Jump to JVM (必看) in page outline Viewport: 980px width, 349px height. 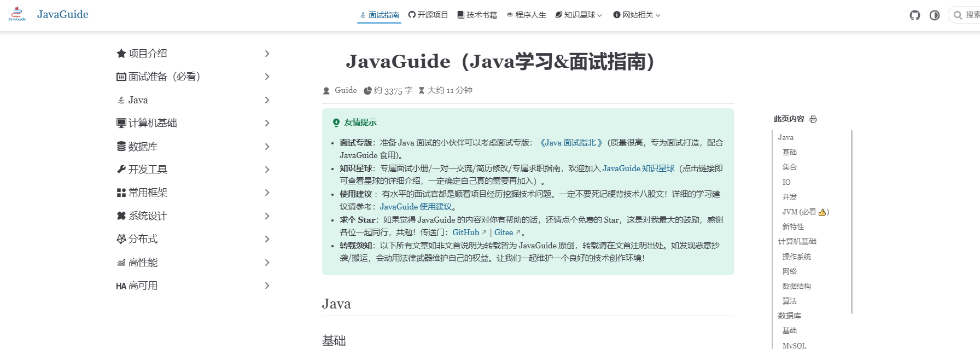point(806,212)
